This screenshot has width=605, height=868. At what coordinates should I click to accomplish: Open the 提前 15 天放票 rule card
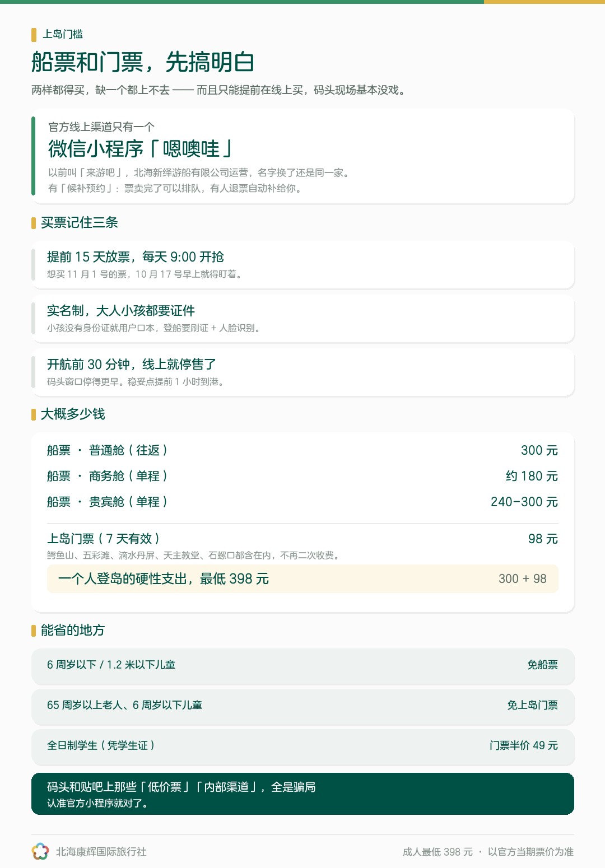click(x=302, y=265)
